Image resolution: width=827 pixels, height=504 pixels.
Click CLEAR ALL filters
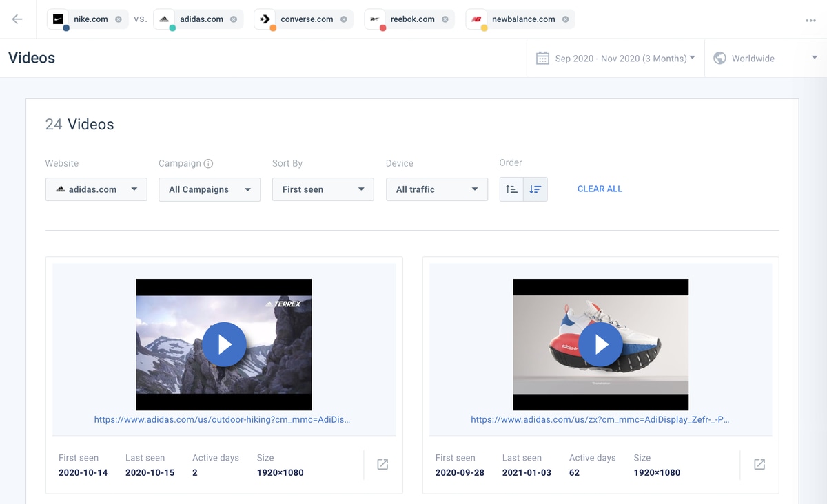tap(600, 189)
